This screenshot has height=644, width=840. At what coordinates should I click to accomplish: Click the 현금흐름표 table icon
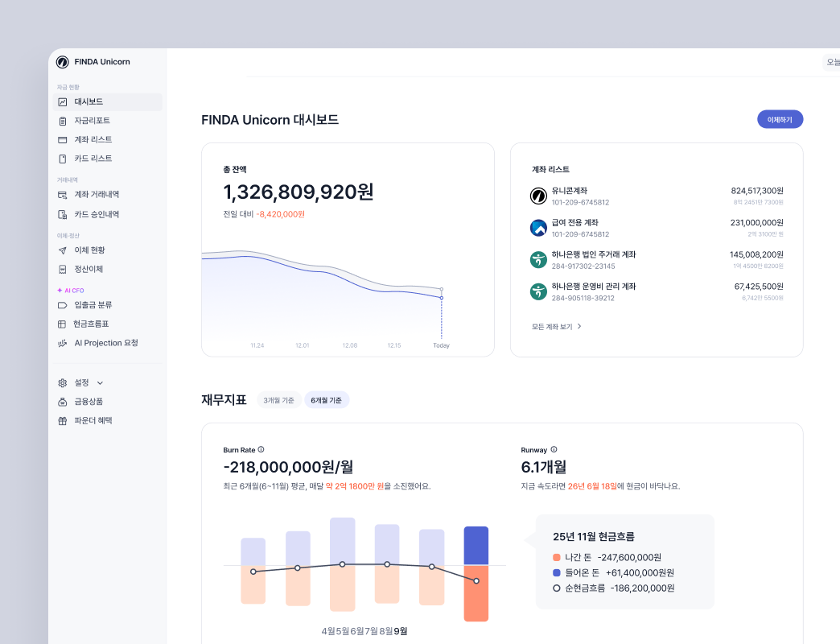63,324
